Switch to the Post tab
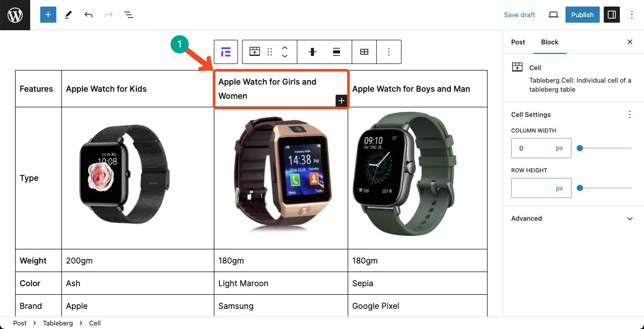This screenshot has height=329, width=644. click(518, 42)
